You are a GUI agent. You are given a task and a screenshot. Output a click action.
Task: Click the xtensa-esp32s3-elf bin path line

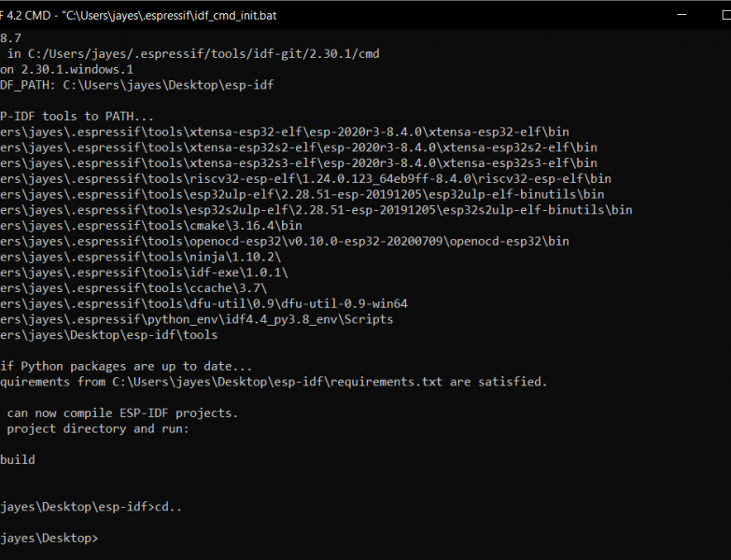tap(299, 163)
